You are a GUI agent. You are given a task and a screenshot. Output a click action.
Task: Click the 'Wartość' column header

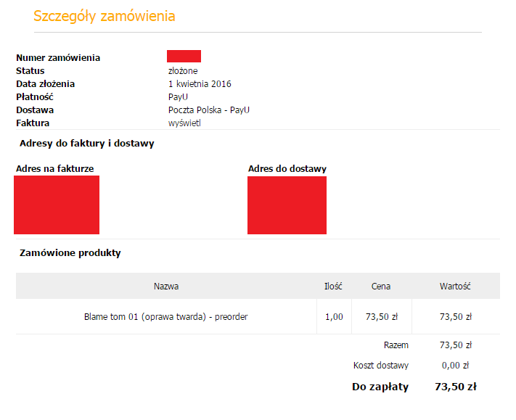455,286
